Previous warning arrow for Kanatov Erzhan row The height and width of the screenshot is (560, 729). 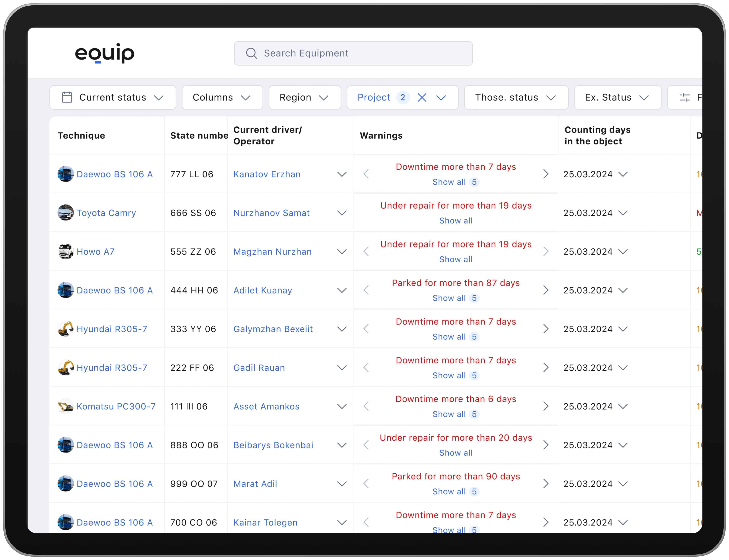coord(366,174)
